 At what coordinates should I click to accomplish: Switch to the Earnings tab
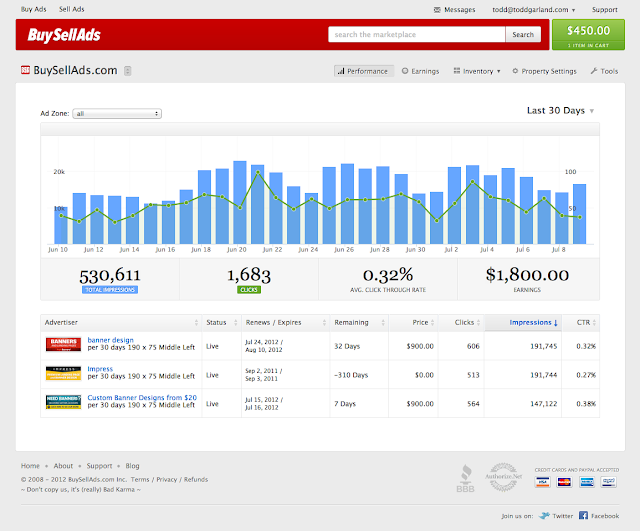tap(420, 71)
